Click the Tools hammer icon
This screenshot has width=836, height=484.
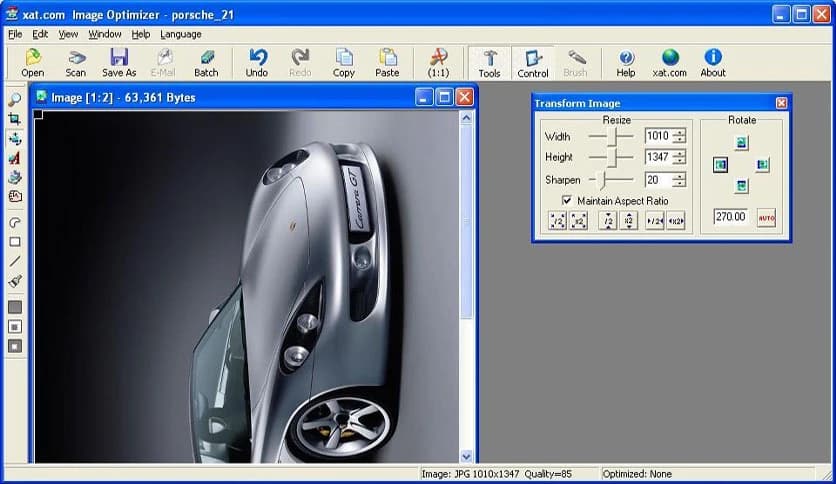pyautogui.click(x=489, y=58)
